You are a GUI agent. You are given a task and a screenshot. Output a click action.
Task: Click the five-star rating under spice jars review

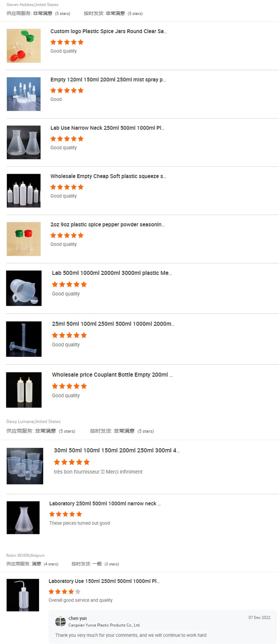[x=67, y=42]
